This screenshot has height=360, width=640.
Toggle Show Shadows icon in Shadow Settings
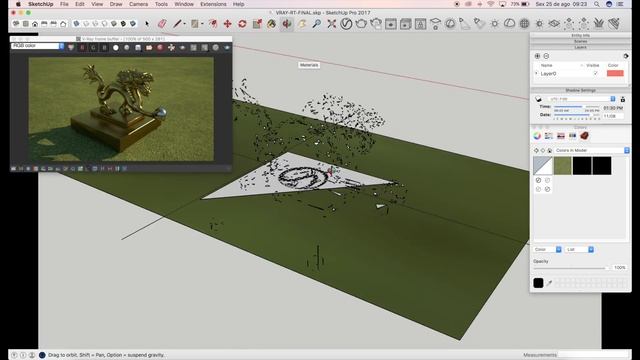click(538, 99)
